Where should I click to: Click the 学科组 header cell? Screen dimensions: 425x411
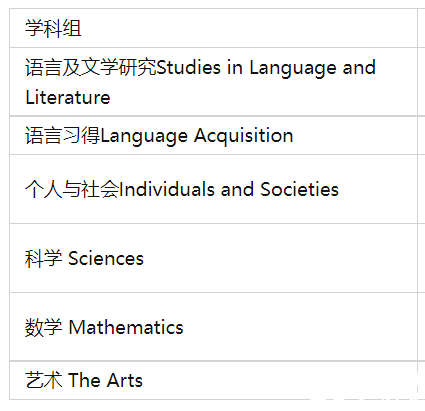[213, 28]
